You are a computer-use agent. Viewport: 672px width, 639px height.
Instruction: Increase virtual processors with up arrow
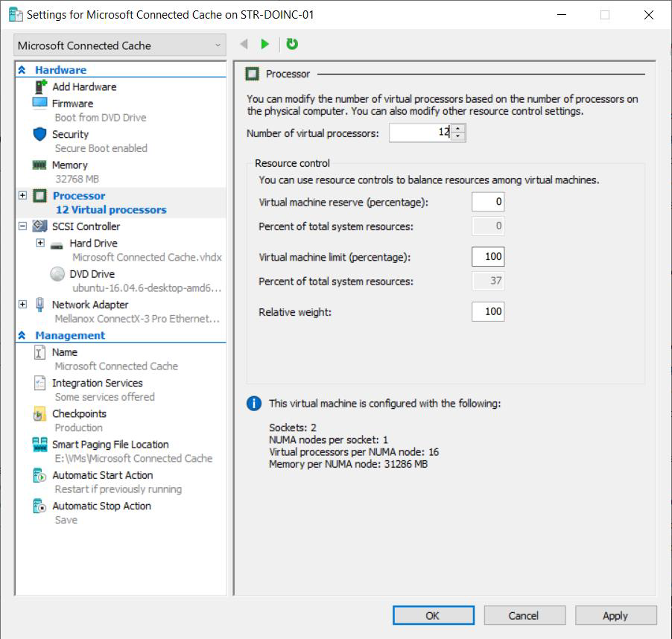click(x=458, y=128)
